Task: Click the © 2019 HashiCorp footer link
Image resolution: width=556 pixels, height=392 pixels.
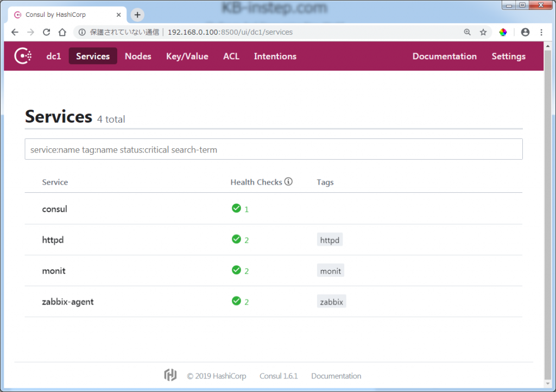Action: click(217, 376)
